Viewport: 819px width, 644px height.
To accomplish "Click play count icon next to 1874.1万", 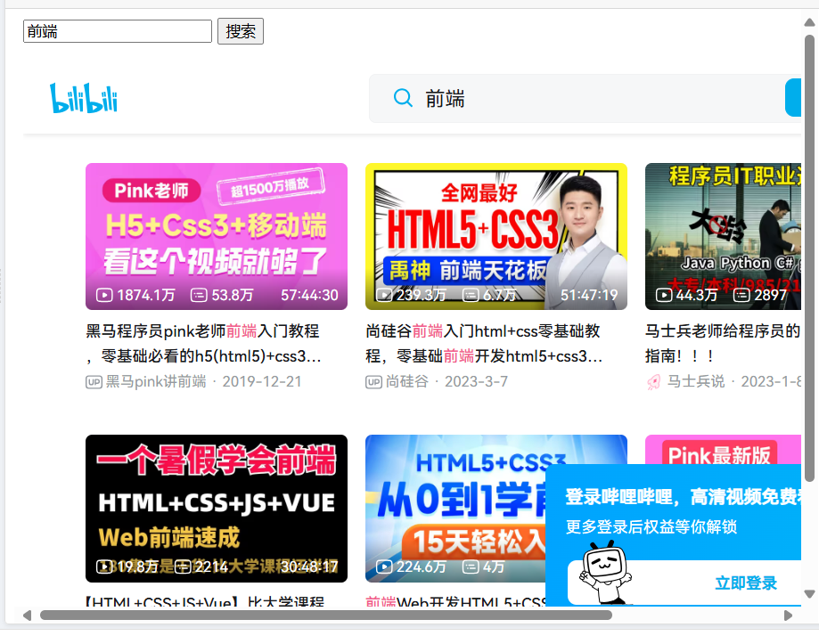I will pyautogui.click(x=104, y=295).
